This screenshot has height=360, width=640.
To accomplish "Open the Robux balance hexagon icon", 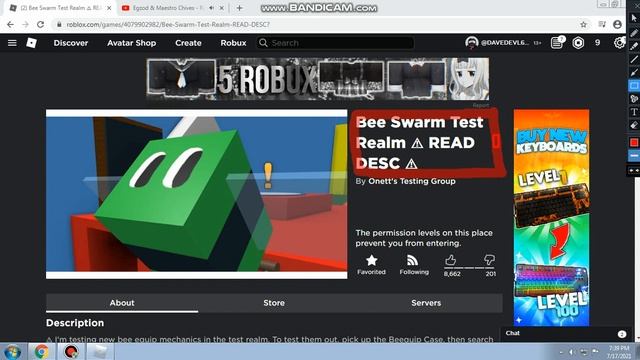I will pyautogui.click(x=578, y=43).
